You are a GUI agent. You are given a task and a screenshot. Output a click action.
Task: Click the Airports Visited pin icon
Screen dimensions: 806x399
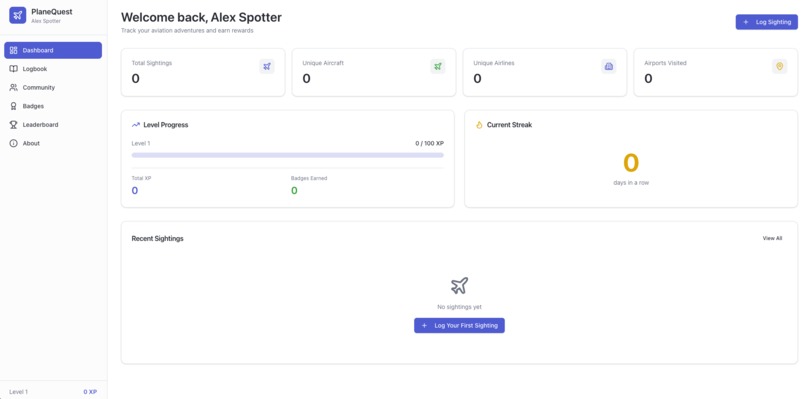[779, 66]
